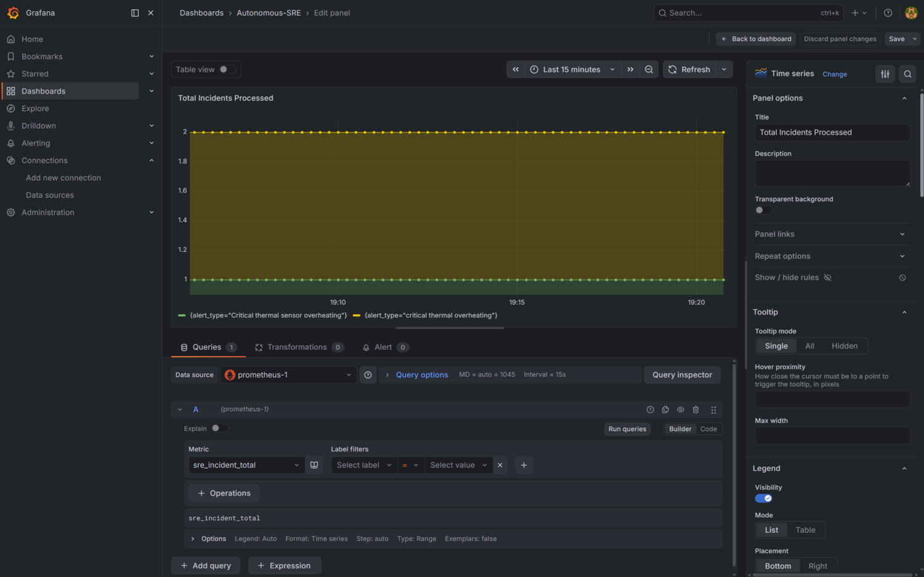The height and width of the screenshot is (577, 924).
Task: Expand Administration section chevron
Action: [x=152, y=212]
